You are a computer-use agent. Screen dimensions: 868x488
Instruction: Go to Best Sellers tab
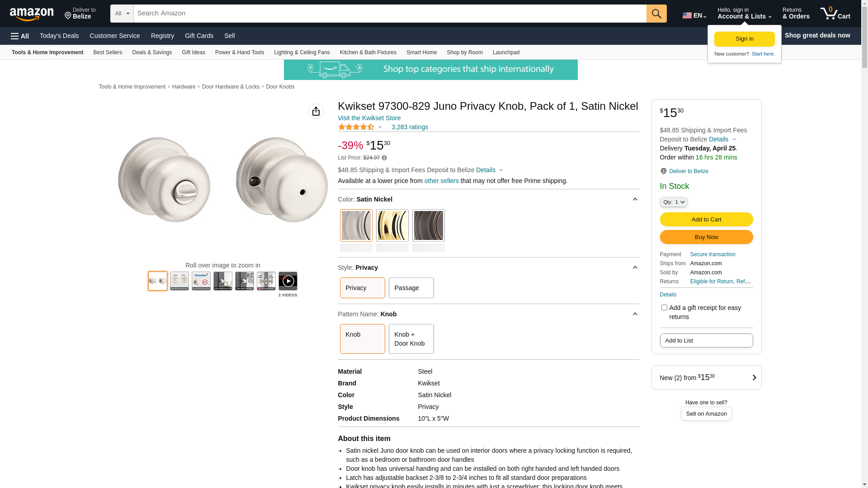tap(108, 52)
